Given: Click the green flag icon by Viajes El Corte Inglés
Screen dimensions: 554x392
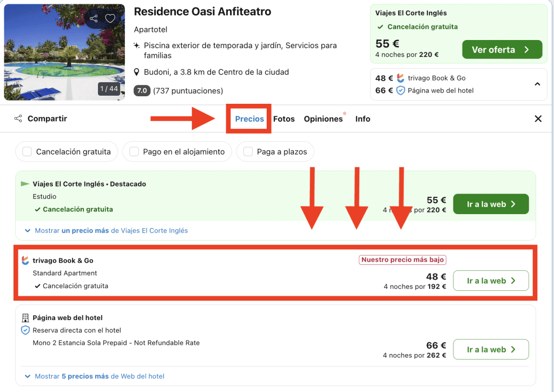Looking at the screenshot, I should 25,184.
